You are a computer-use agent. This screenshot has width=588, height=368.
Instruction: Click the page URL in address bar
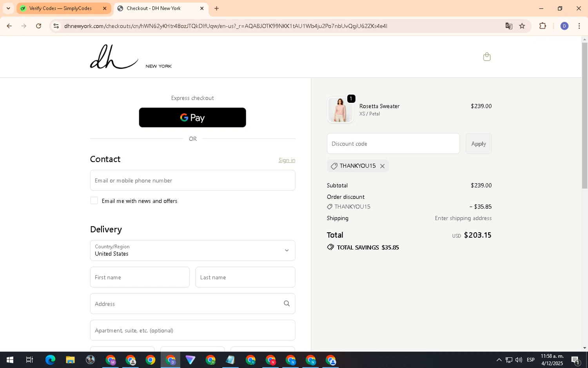[226, 26]
